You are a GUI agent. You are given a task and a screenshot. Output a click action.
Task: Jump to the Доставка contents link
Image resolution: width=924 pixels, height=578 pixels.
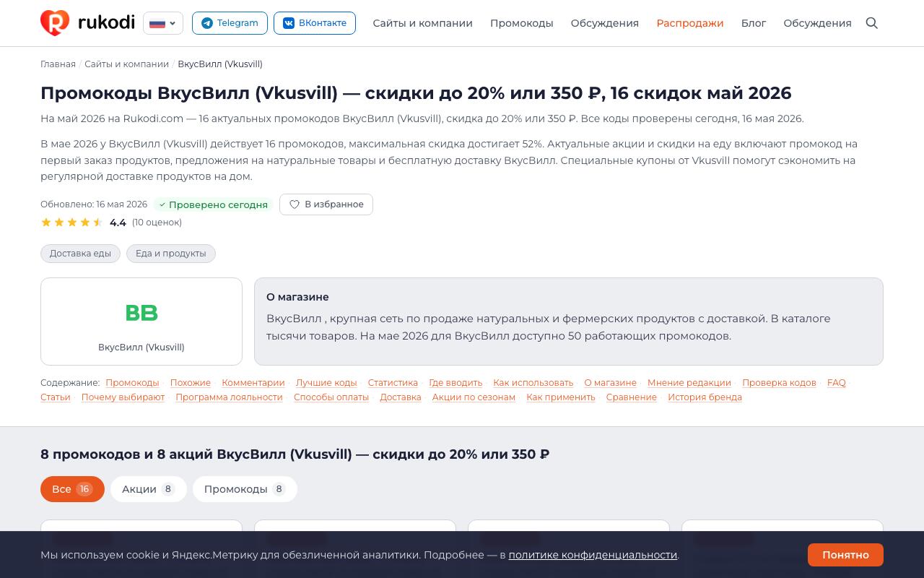pyautogui.click(x=401, y=397)
